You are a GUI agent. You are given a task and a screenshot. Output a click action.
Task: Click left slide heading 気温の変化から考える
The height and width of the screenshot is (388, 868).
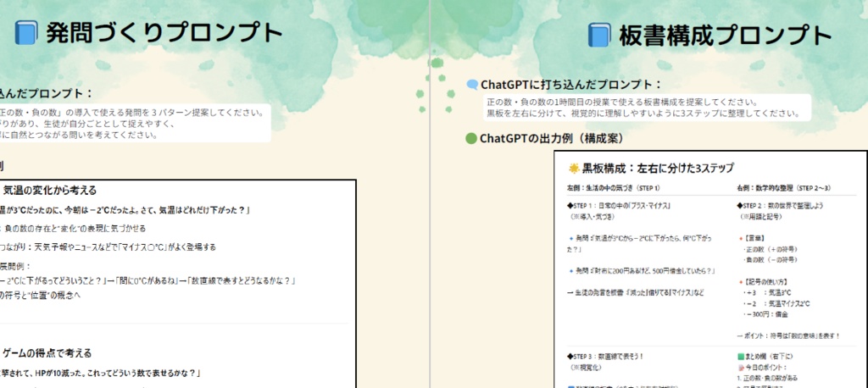[50, 191]
